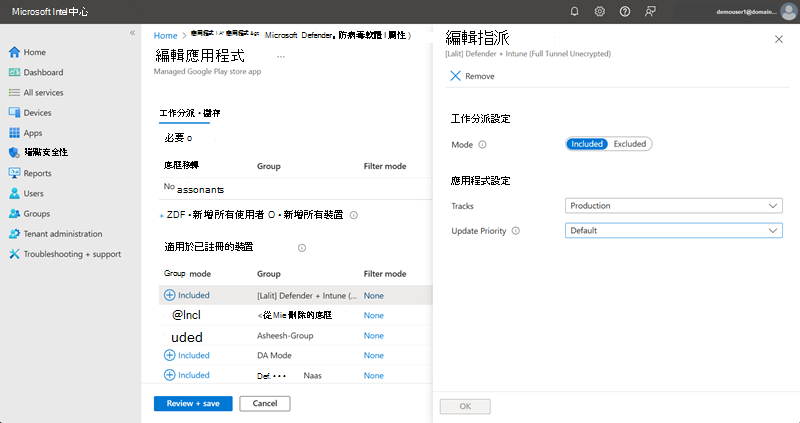The image size is (800, 423).
Task: Click the Troubleshooting wrench icon
Action: coord(14,254)
